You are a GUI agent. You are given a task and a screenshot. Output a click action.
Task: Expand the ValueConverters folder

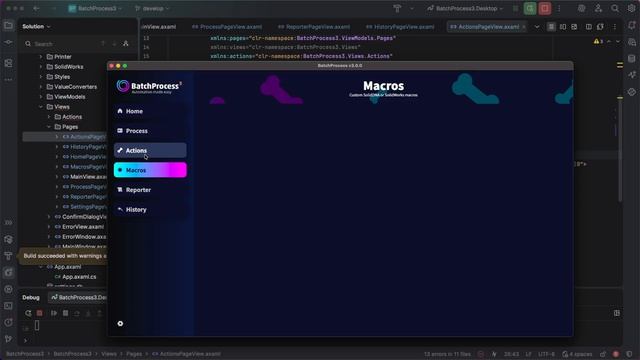(x=41, y=87)
